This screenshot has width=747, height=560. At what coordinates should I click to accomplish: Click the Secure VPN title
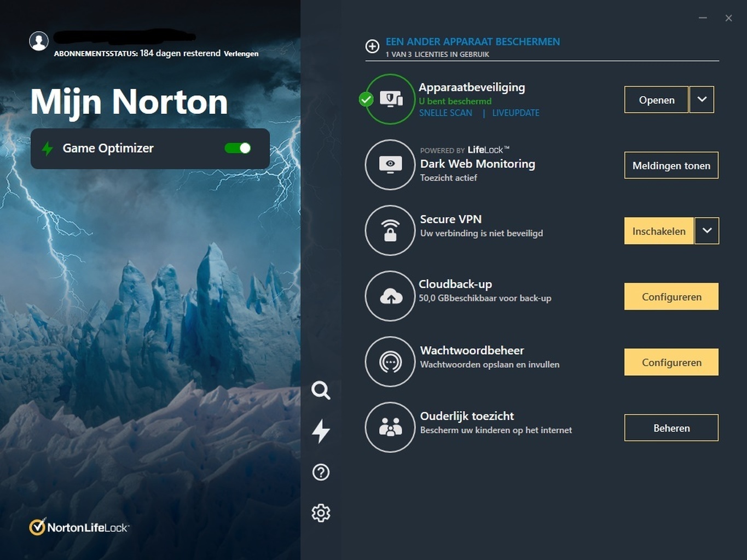tap(451, 219)
